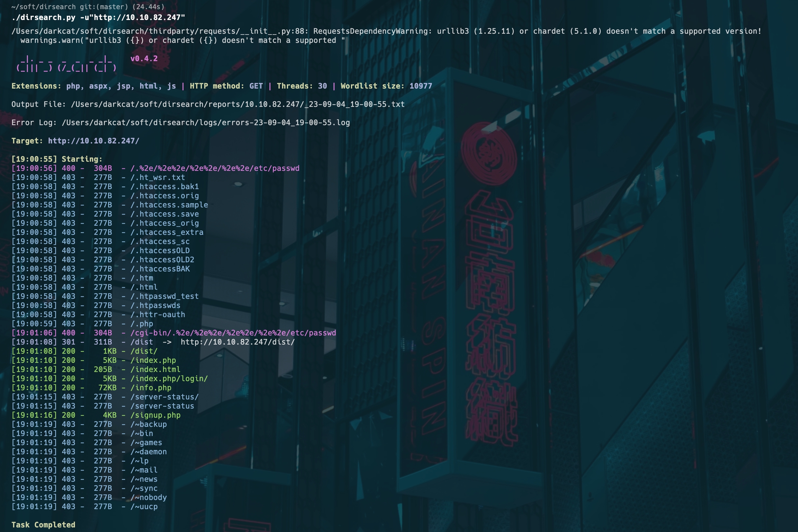Click the /.htpasswds result row

click(x=96, y=306)
